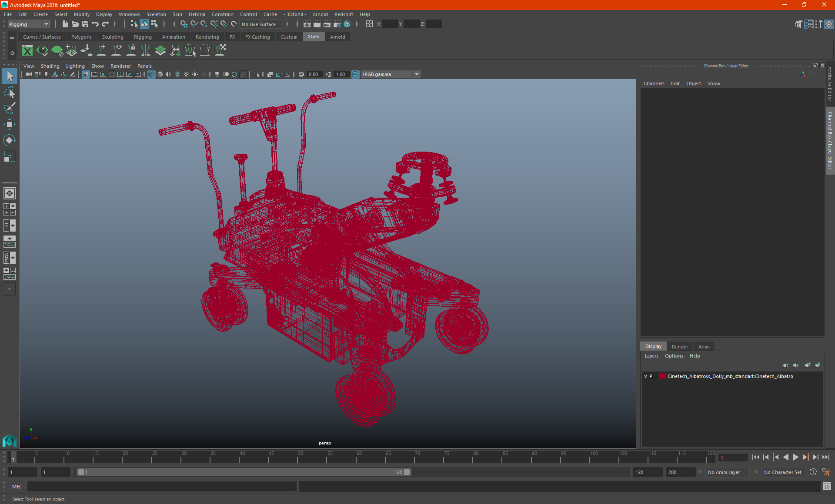Click the Save Scene toolbar icon

tap(85, 24)
